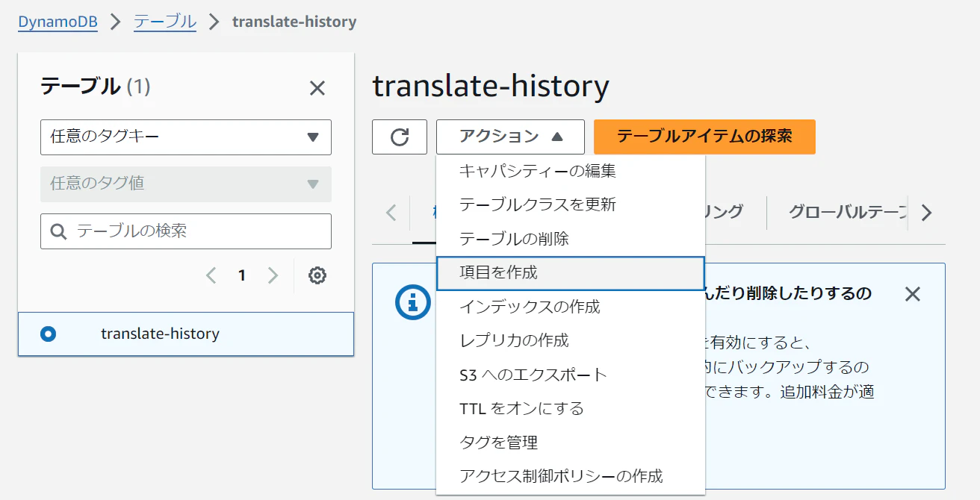Open the テーブル breadcrumb link

coord(165,22)
